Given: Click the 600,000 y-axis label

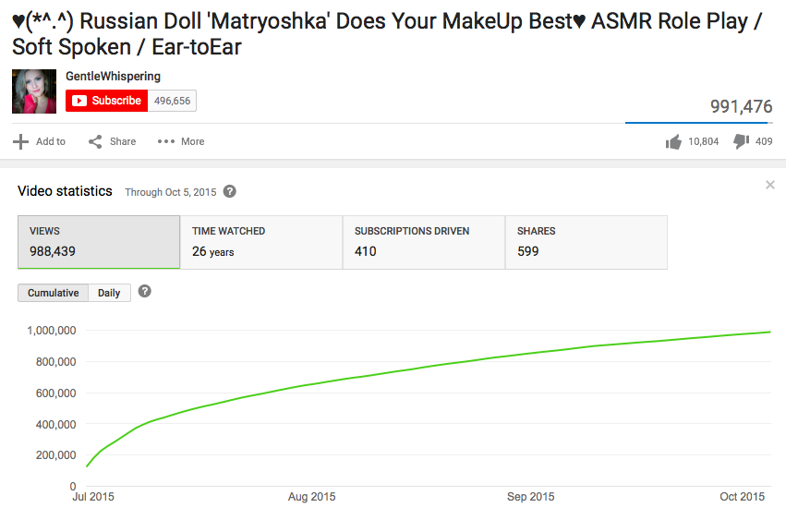Looking at the screenshot, I should (x=55, y=393).
